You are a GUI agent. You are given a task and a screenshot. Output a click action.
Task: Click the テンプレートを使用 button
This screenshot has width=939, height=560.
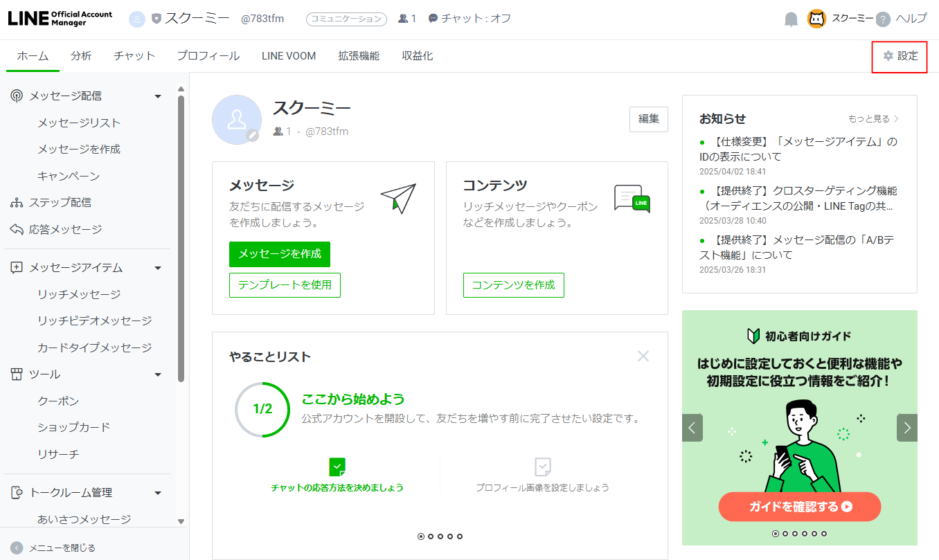click(285, 284)
